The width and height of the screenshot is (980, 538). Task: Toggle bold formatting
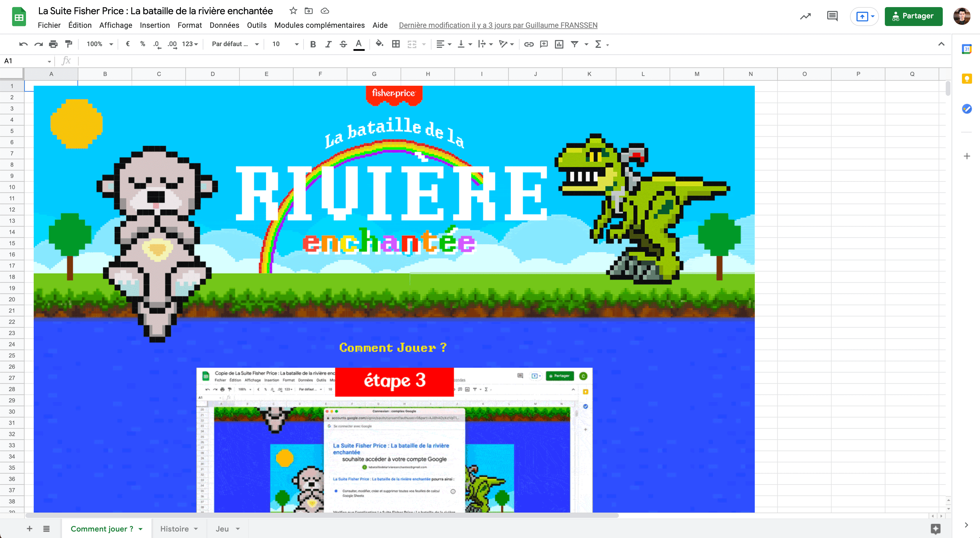pyautogui.click(x=313, y=44)
